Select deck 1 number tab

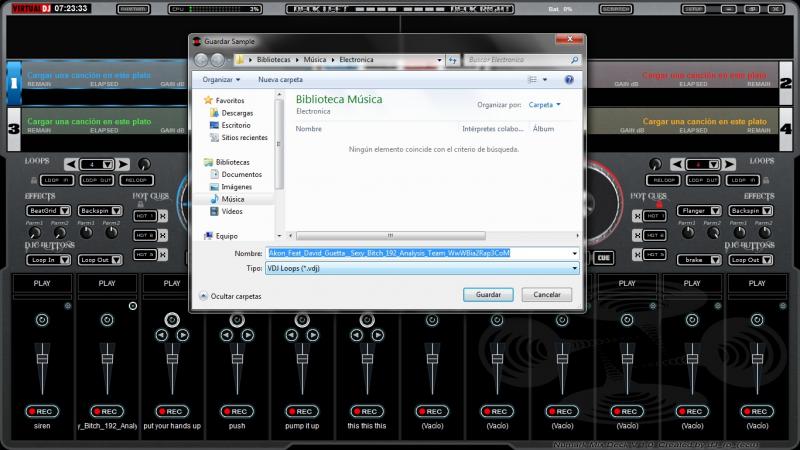(14, 83)
